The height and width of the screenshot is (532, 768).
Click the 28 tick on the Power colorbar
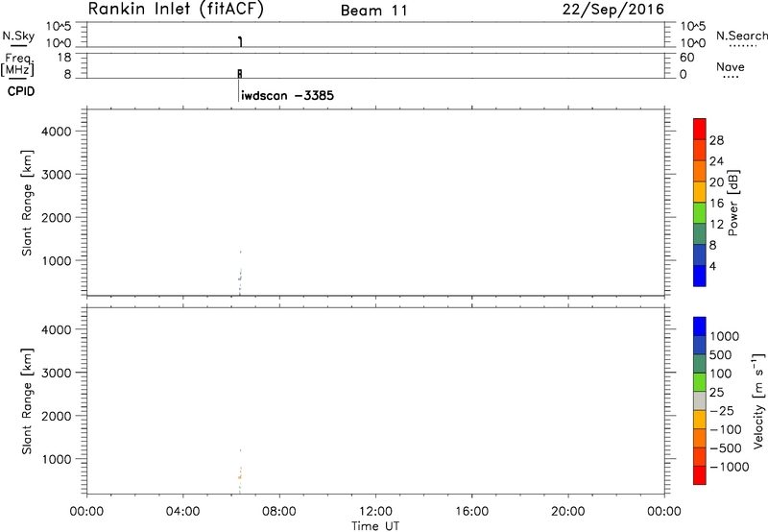coord(716,140)
